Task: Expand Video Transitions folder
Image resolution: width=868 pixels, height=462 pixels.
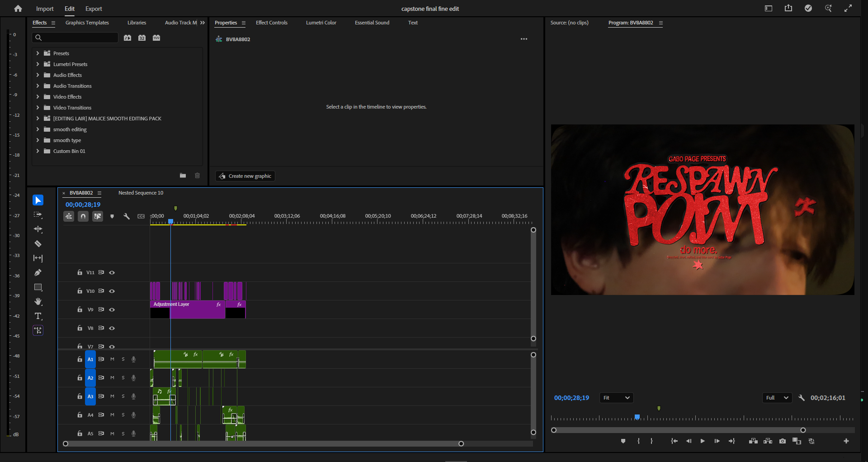Action: point(38,108)
